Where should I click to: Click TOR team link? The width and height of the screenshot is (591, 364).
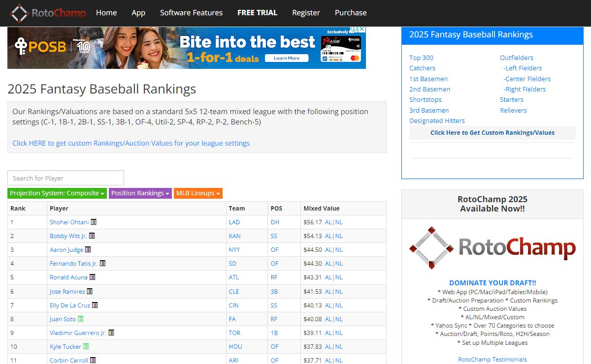(235, 333)
